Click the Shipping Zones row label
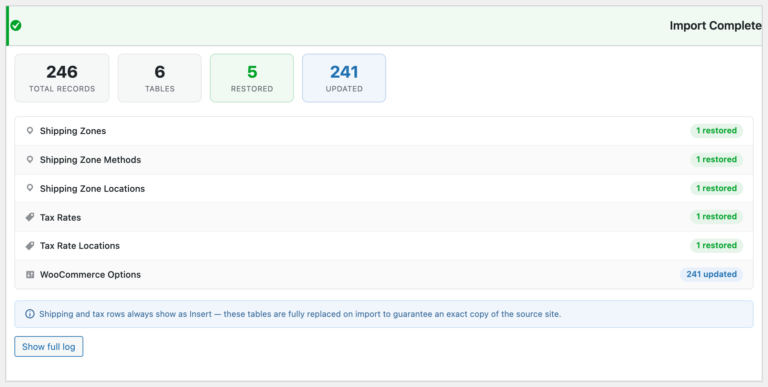The height and width of the screenshot is (387, 768). 73,131
